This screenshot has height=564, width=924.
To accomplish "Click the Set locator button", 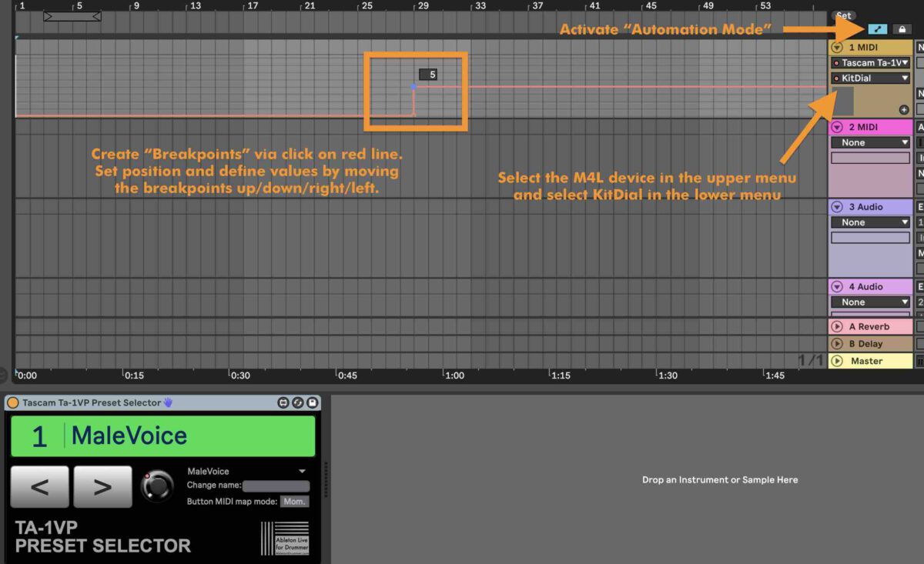I will (844, 15).
